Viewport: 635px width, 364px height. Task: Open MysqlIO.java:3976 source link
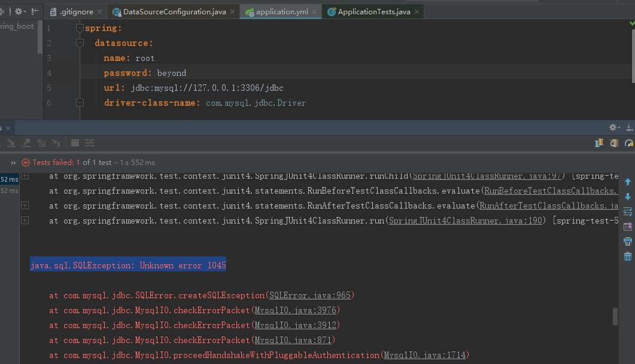295,311
